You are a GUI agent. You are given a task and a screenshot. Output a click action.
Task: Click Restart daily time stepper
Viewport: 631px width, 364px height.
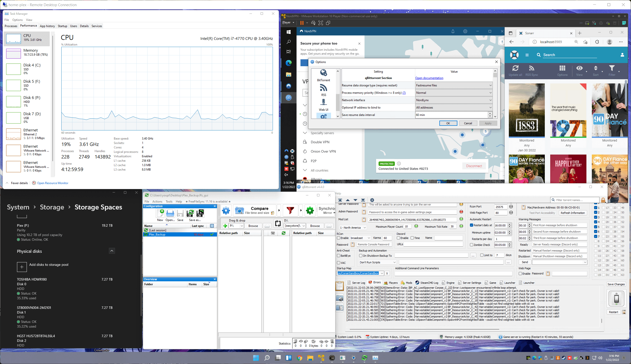click(x=509, y=225)
